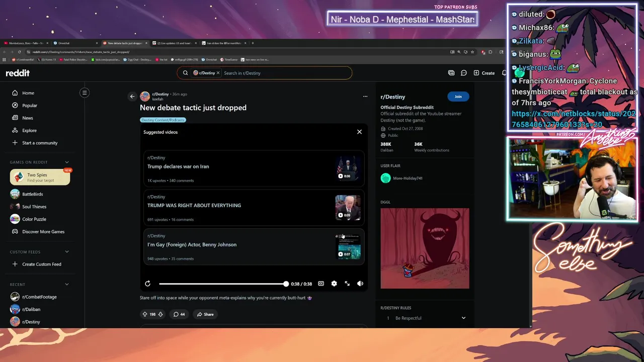Click the DGGL widget image
This screenshot has width=644, height=362.
[x=425, y=248]
